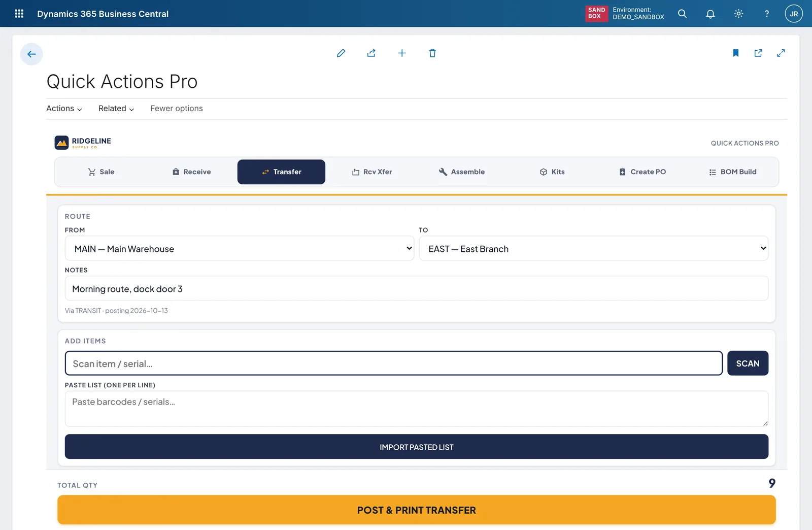Screen dimensions: 812x530
Task: Click the search magnifier icon
Action: (x=683, y=14)
